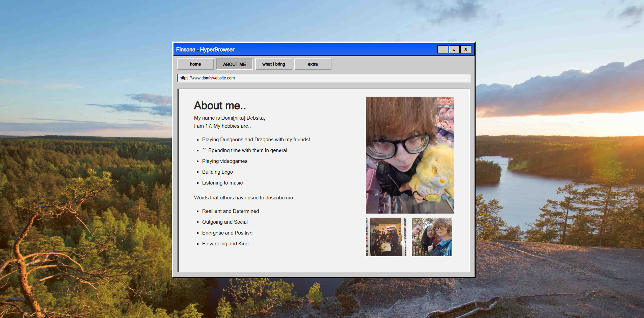Open the small group photo thumbnail

(x=386, y=237)
